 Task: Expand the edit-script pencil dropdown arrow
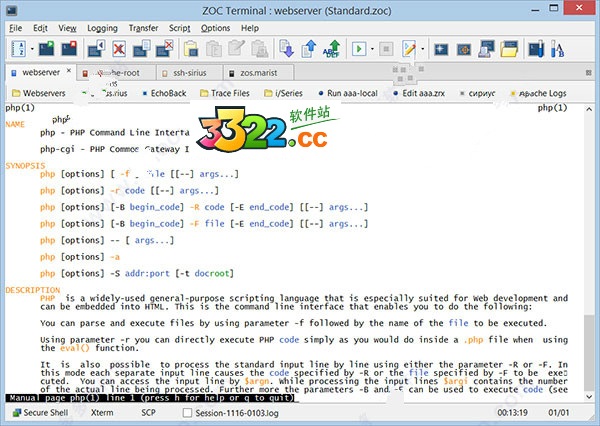422,49
